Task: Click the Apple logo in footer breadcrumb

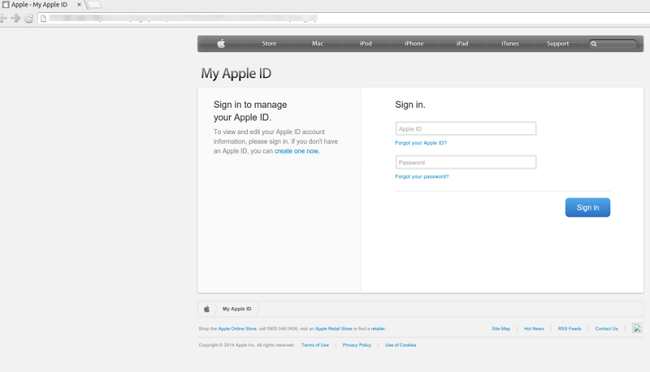Action: pos(206,309)
